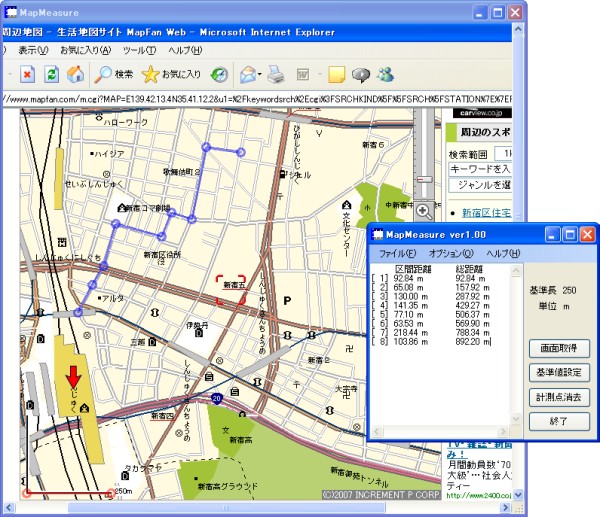Click the Stop icon in browser toolbar
The width and height of the screenshot is (600, 517).
pos(27,74)
